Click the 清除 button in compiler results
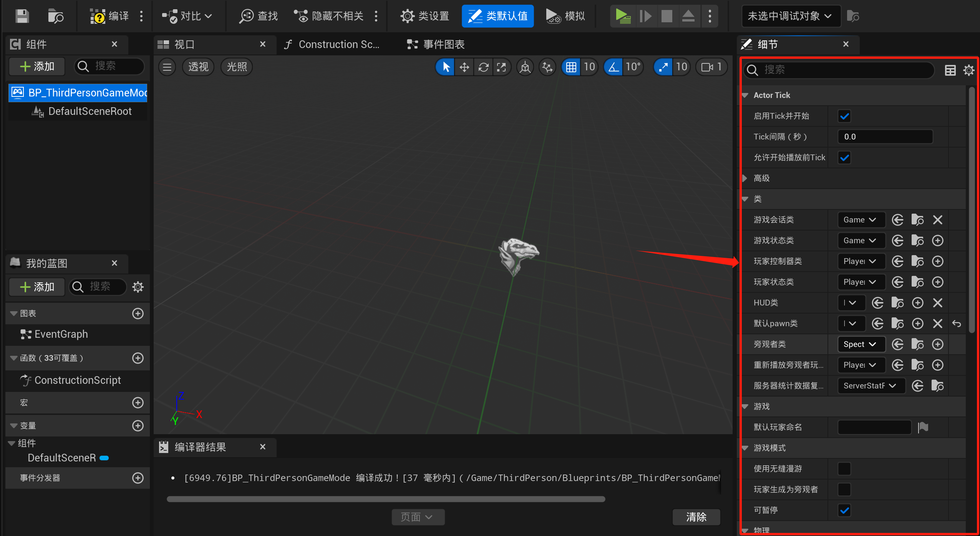 pos(696,517)
